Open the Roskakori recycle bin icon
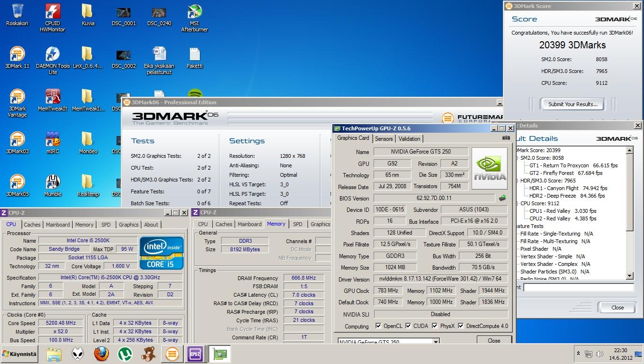 point(17,15)
